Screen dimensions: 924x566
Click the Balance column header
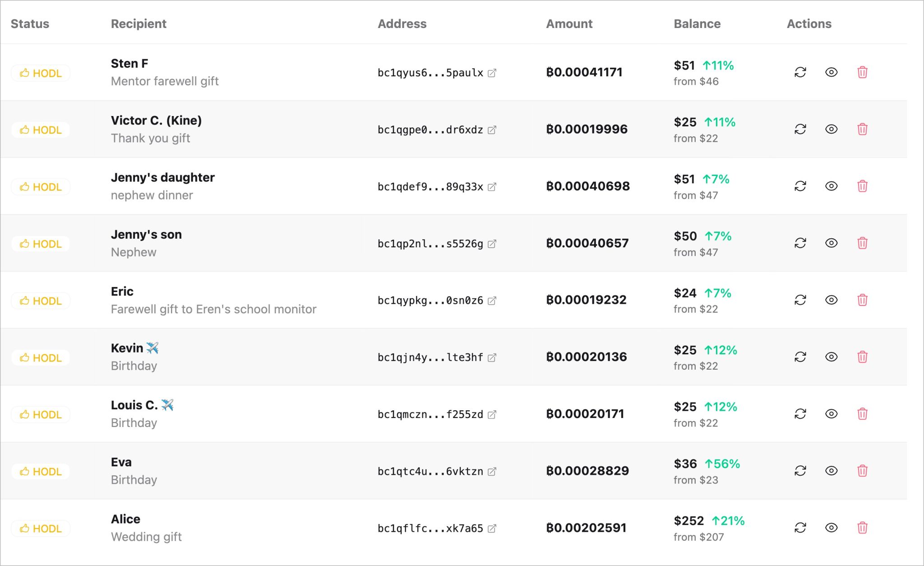(697, 24)
